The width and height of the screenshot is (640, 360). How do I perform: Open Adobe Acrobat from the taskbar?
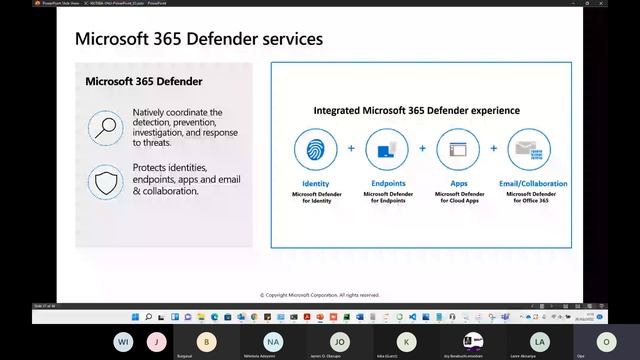pyautogui.click(x=307, y=317)
